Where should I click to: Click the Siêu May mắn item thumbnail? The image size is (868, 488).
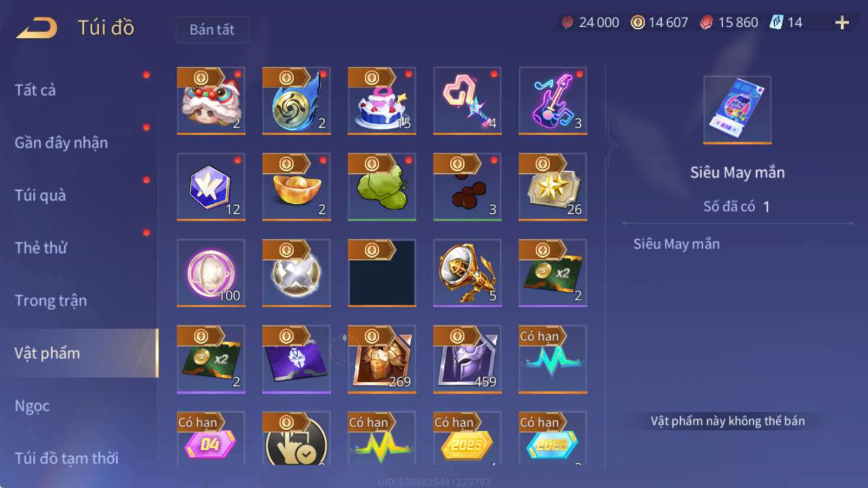737,110
